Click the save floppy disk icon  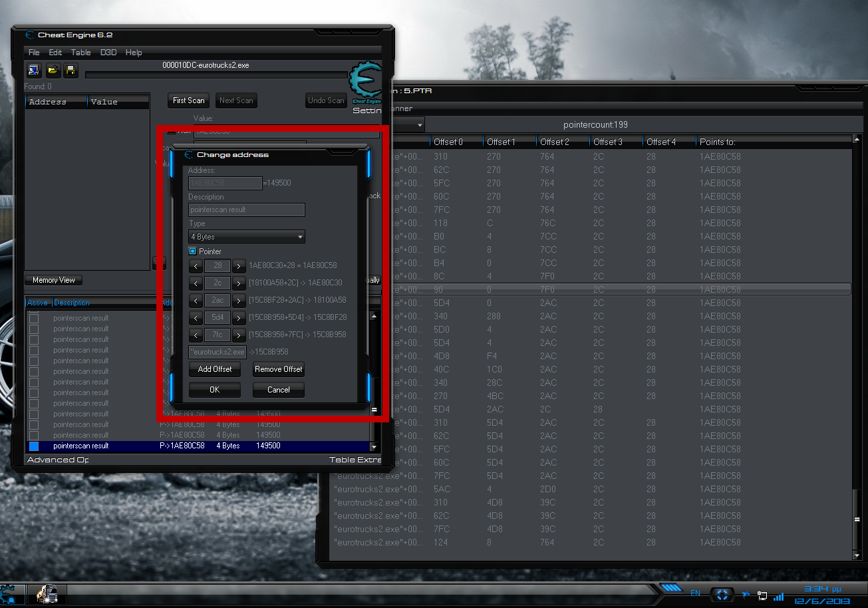71,70
